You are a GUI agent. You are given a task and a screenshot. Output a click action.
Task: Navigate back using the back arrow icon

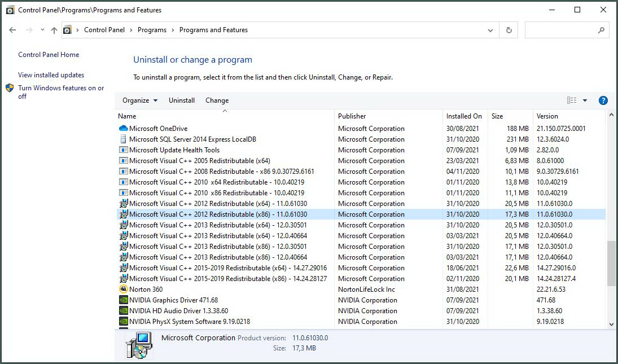[12, 29]
